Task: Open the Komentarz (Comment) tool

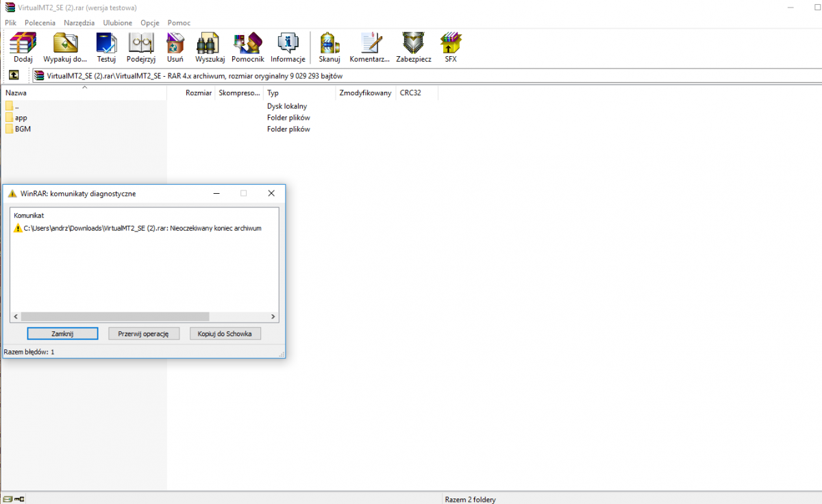Action: point(371,44)
